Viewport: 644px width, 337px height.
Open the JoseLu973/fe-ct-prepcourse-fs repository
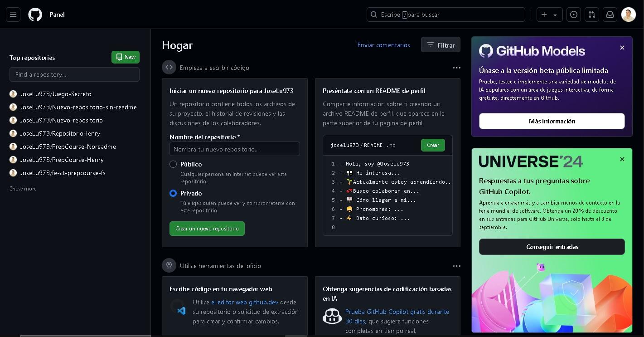tap(63, 173)
